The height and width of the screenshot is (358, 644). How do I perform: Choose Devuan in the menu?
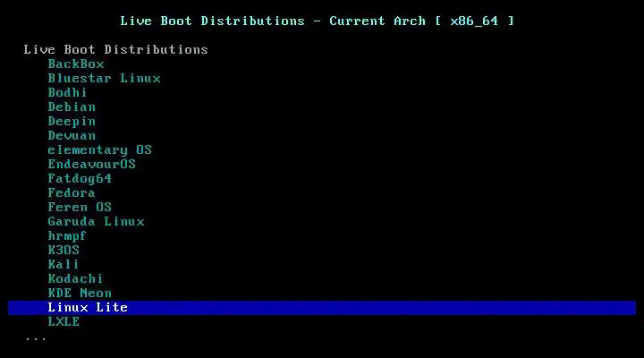click(72, 136)
